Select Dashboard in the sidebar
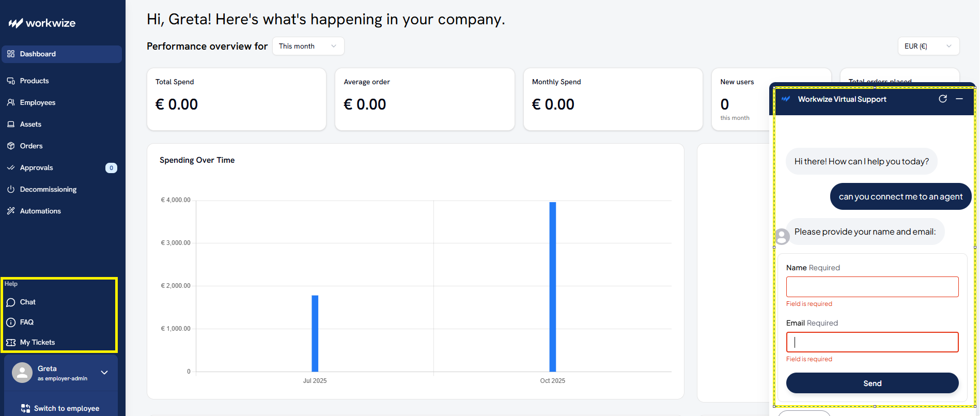Screen dimensions: 980x416 (61, 54)
